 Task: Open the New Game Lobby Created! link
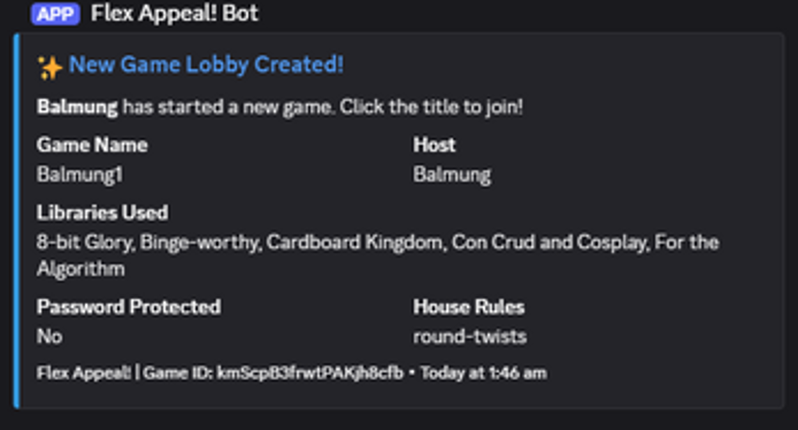(206, 65)
